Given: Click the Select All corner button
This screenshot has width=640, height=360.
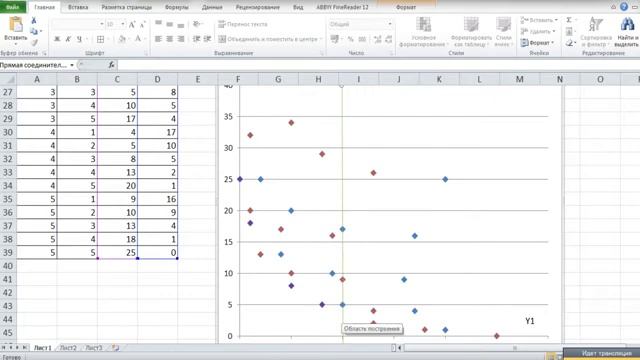Looking at the screenshot, I should click(8, 79).
